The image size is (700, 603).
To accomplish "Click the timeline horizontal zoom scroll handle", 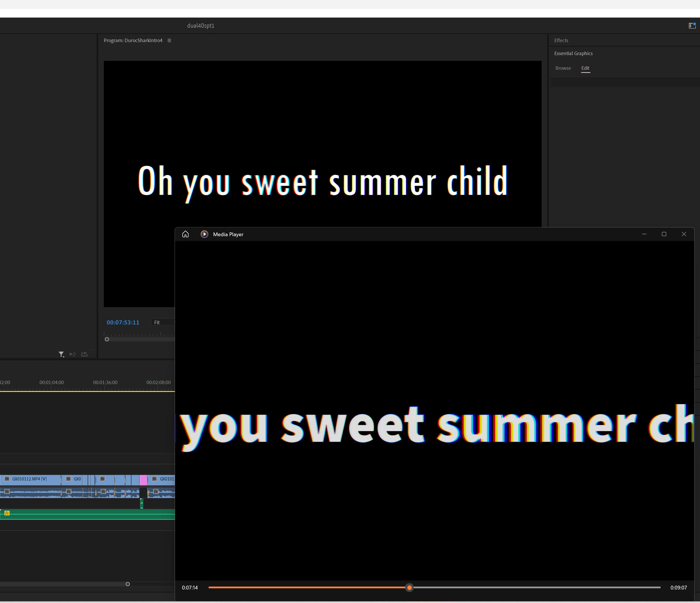I will (x=128, y=584).
